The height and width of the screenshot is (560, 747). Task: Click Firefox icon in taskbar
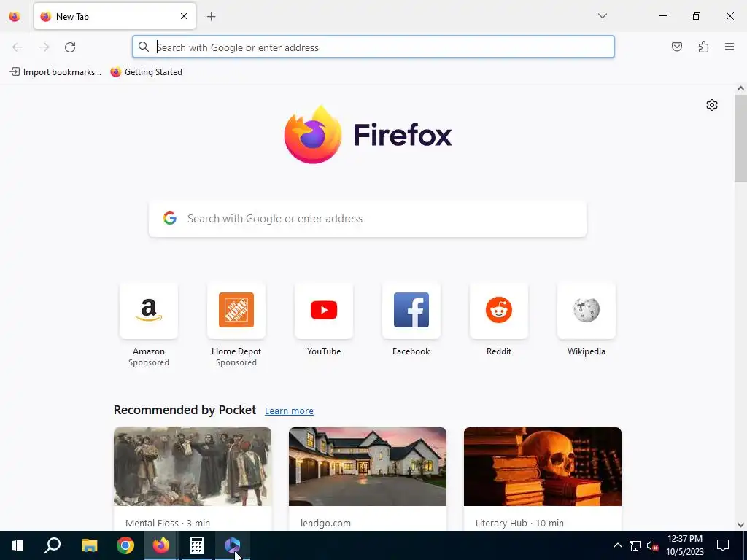tap(161, 545)
